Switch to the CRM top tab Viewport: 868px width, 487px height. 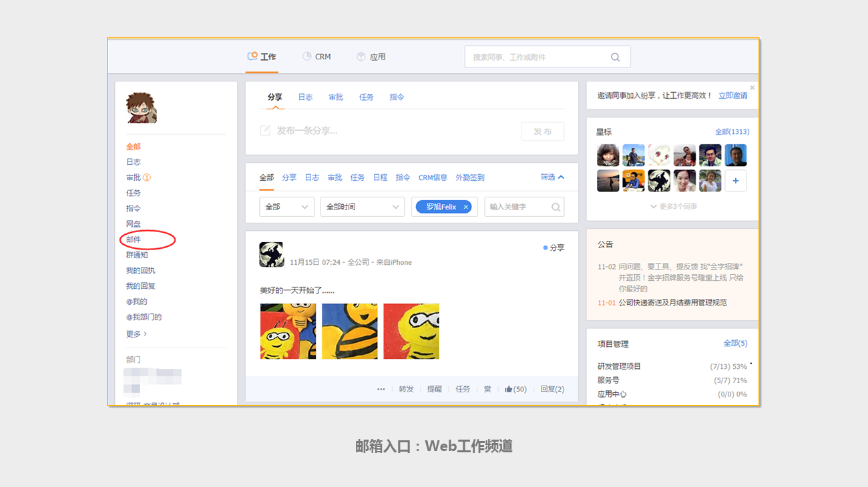316,57
